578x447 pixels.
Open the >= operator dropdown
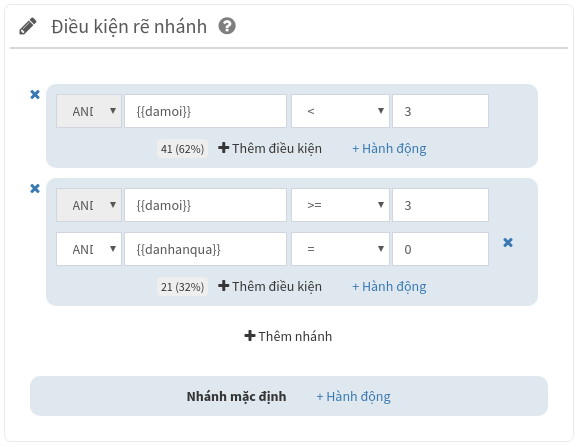click(x=340, y=205)
